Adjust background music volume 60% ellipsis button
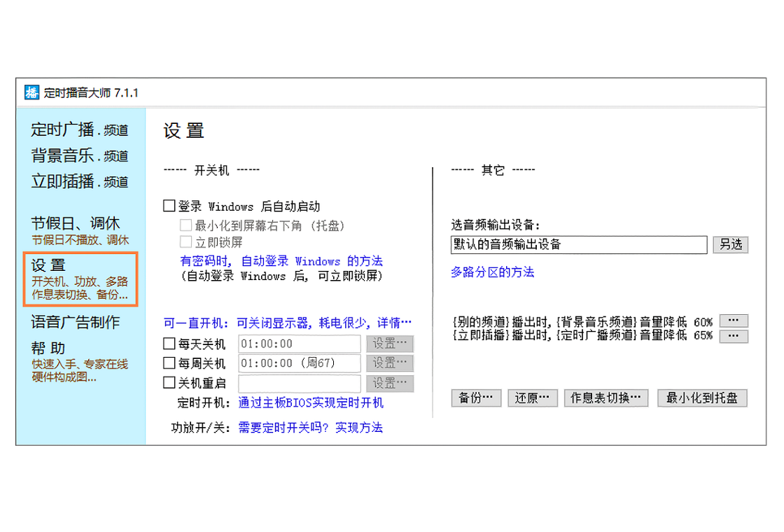784x532 pixels. pos(733,321)
